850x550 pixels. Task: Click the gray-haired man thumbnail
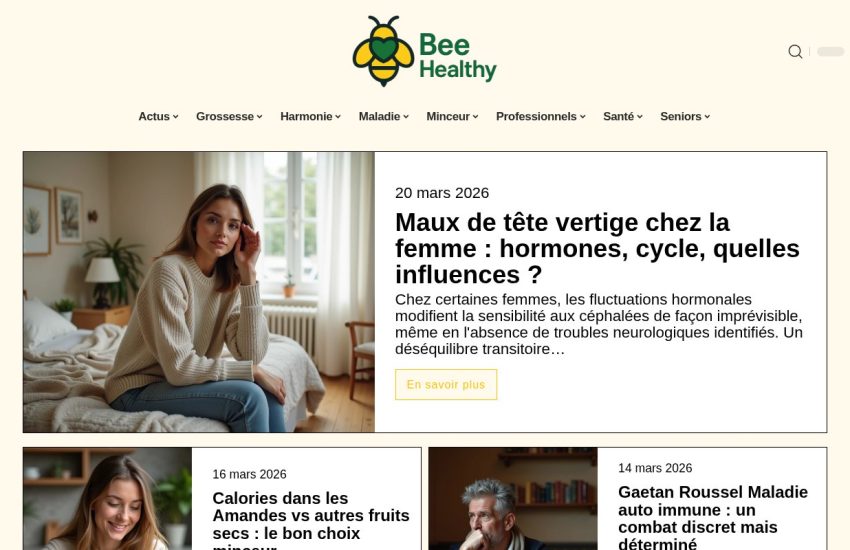tap(513, 499)
